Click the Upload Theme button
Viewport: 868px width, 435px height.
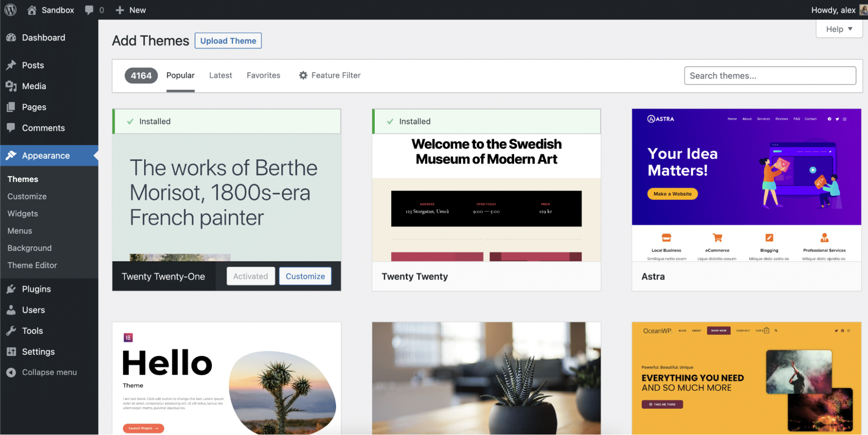[x=228, y=40]
